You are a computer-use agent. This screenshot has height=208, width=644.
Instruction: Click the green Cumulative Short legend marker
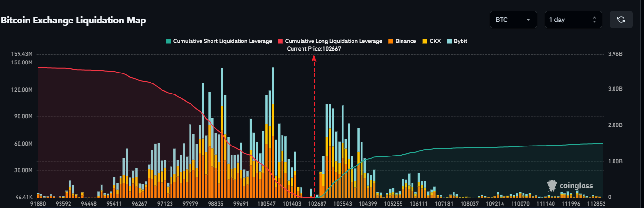point(168,41)
